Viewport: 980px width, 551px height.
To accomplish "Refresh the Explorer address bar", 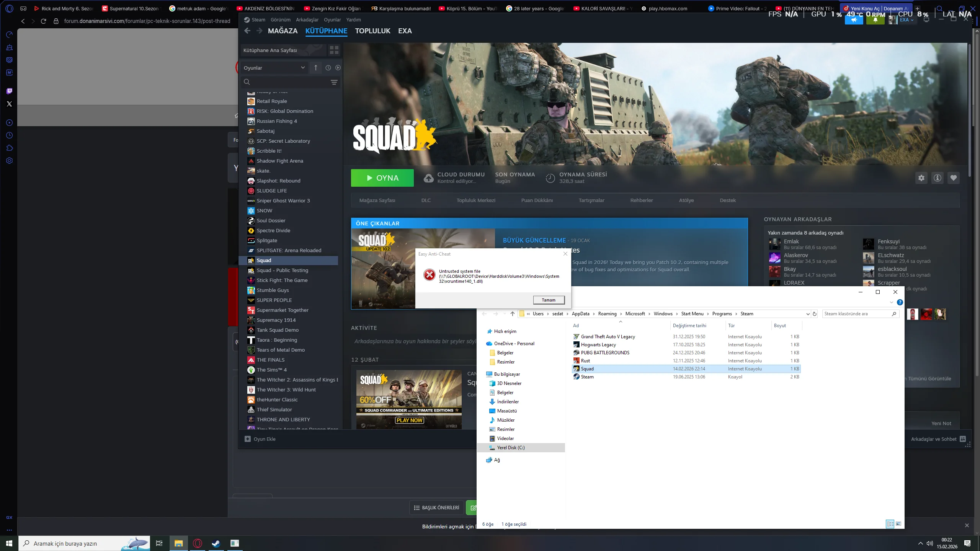I will 815,314.
